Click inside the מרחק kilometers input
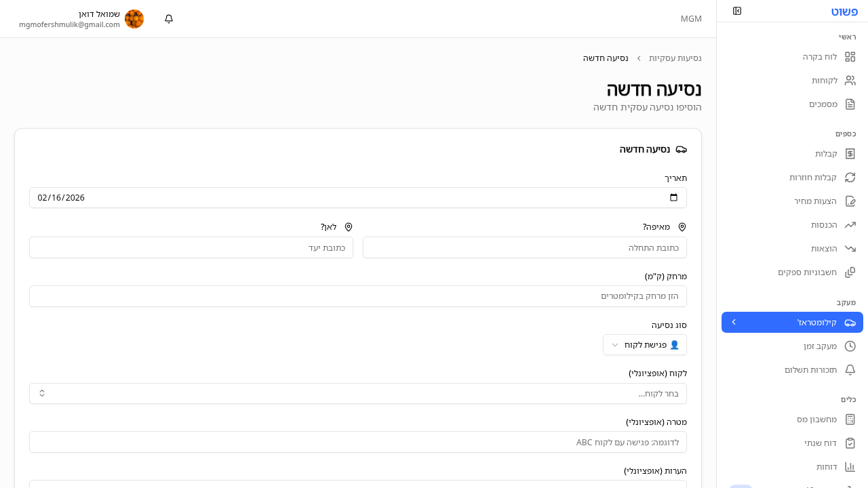Screen dimensions: 868x488 point(358,296)
